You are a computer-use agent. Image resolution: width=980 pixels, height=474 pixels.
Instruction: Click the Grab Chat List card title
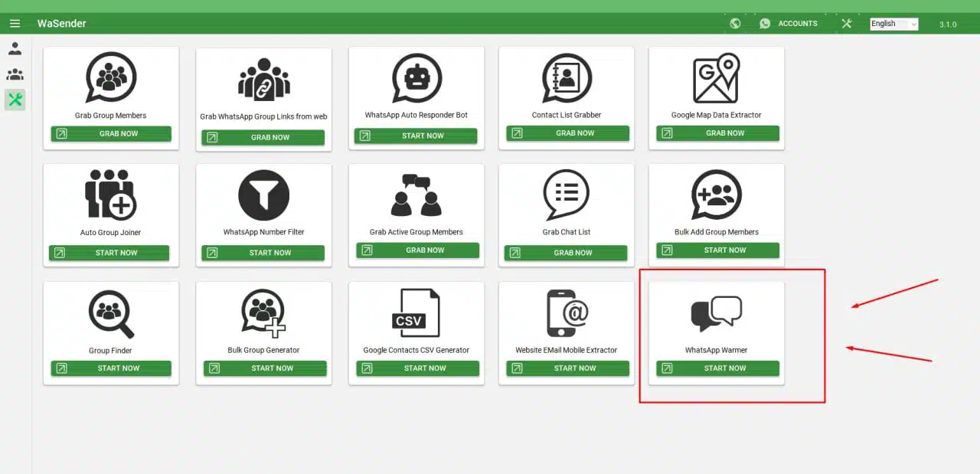point(567,232)
